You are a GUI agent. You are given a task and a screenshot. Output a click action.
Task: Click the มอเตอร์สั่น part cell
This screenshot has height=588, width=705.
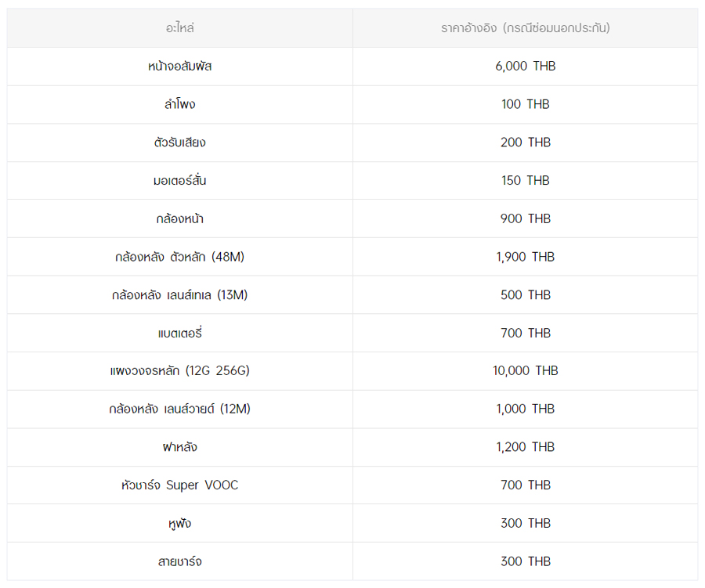(x=179, y=181)
